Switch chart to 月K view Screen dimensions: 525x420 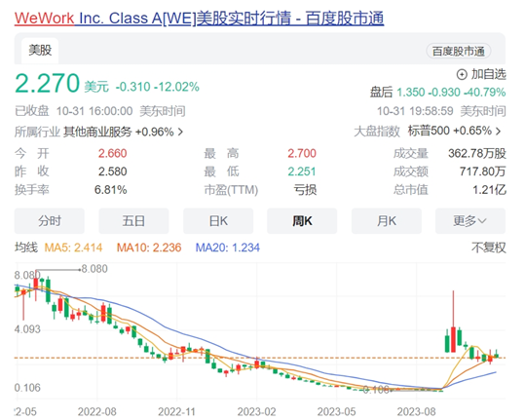(x=387, y=221)
